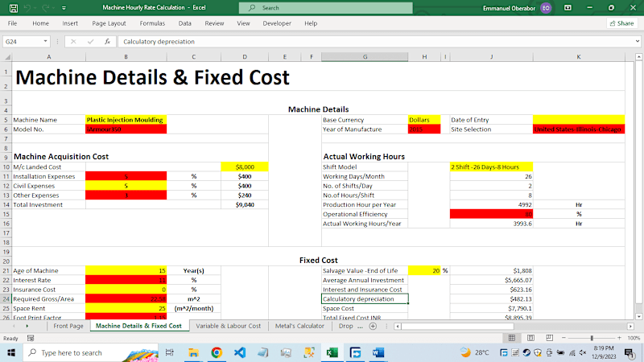Click the Windows taskbar search box

pos(90,352)
